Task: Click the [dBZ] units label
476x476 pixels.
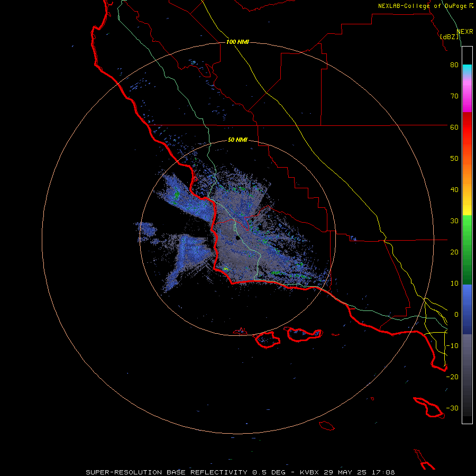Action: tap(450, 36)
